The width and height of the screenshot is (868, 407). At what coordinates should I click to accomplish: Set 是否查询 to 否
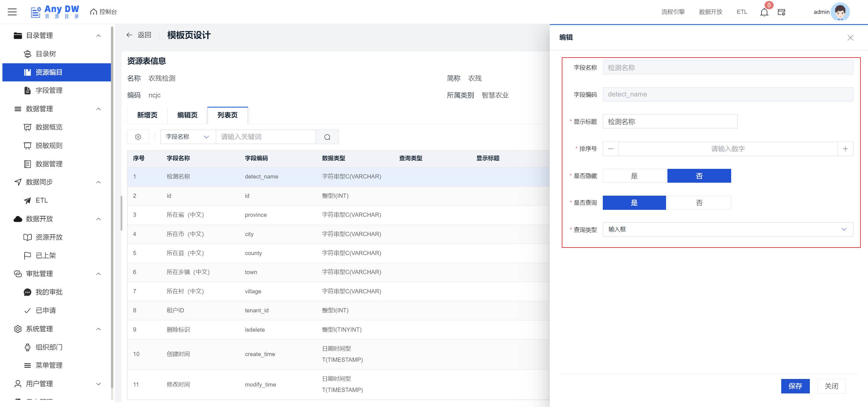pos(699,203)
